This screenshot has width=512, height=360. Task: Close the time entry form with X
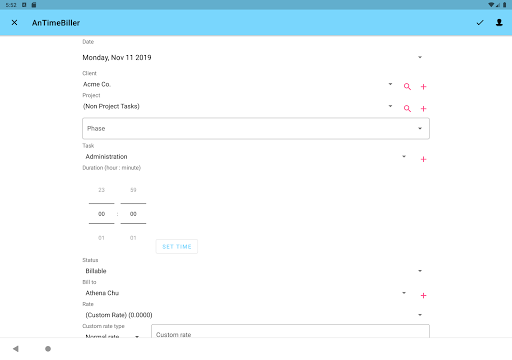14,23
